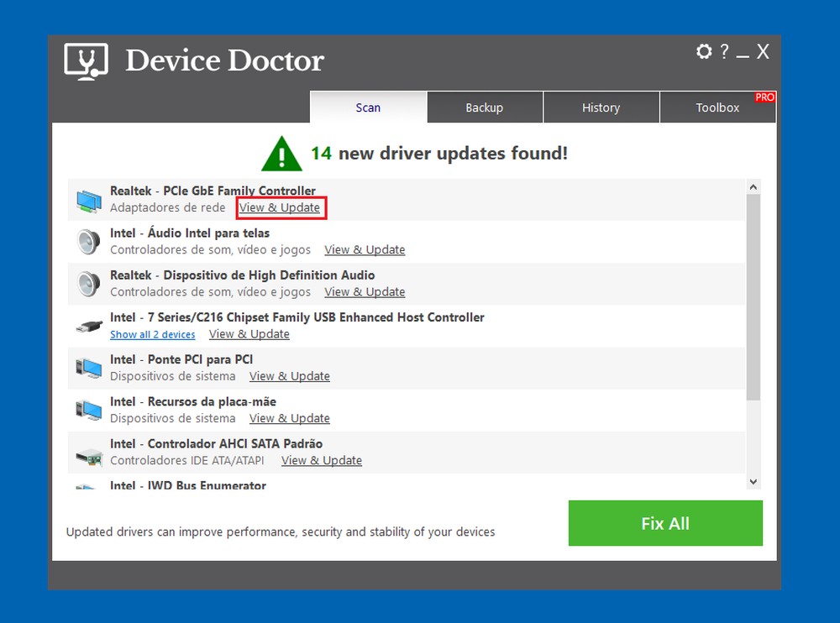This screenshot has width=840, height=623.
Task: Click the Realtek network adapter icon
Action: [87, 199]
